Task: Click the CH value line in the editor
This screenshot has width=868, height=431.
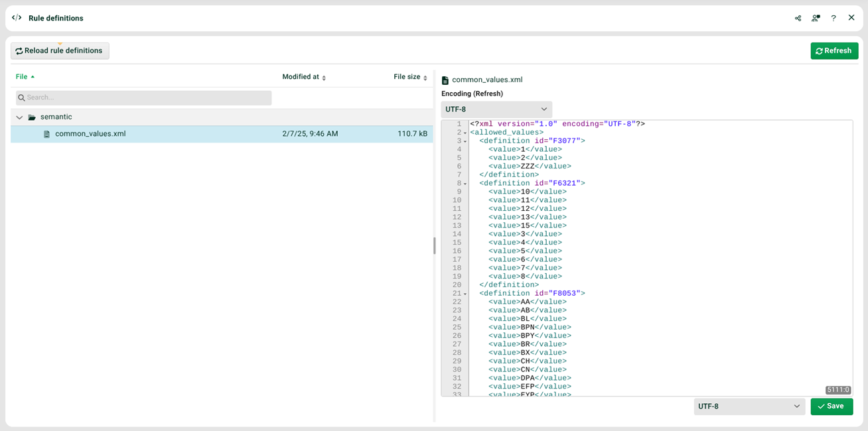Action: coord(528,361)
